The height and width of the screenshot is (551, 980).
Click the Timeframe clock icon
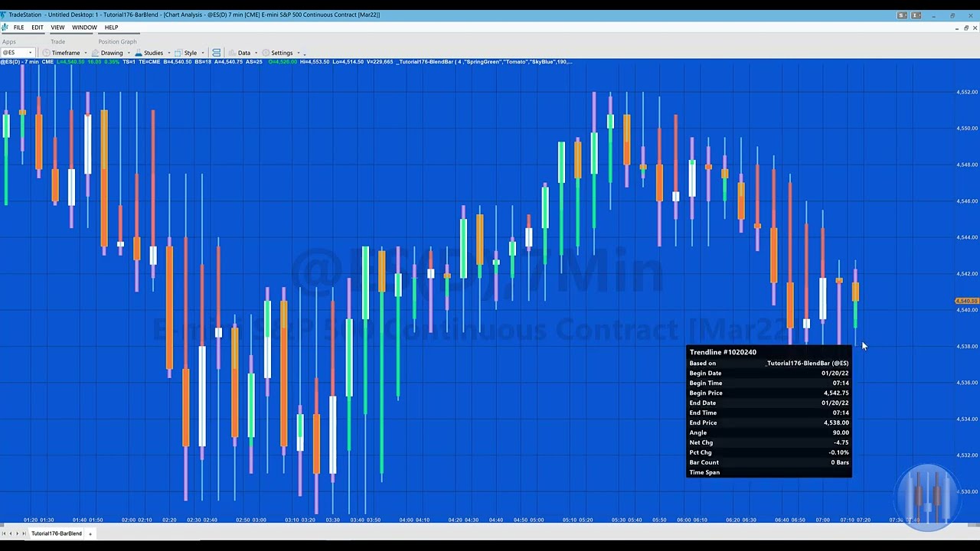(46, 53)
